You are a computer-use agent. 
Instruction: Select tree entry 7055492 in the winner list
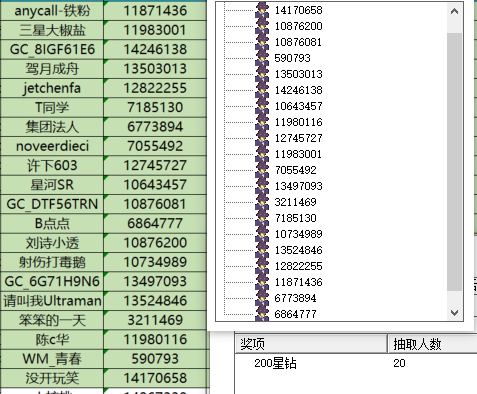coord(295,170)
